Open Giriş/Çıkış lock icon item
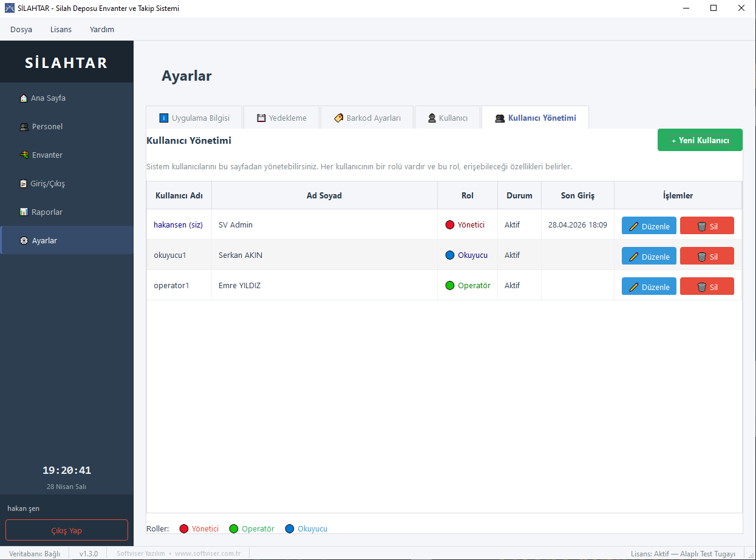The image size is (756, 560). [x=24, y=184]
